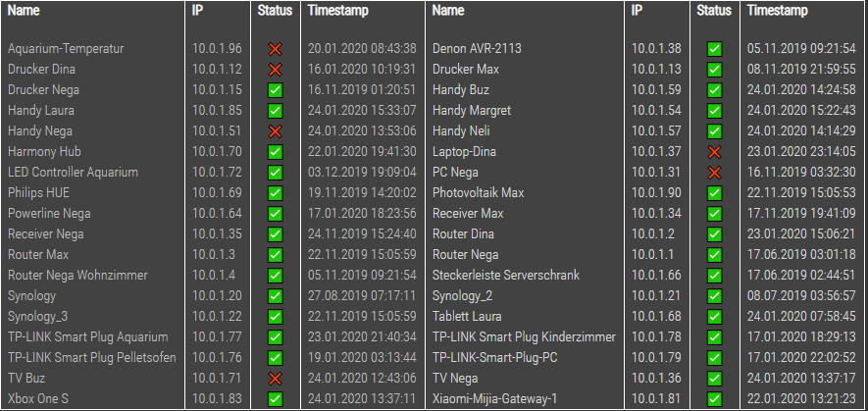Click the green status icon for Xbox One S

coord(275,399)
